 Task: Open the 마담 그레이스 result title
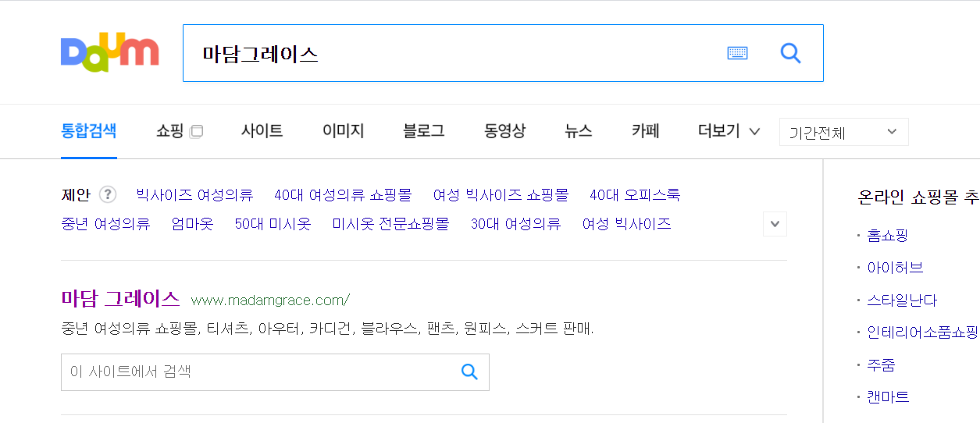(120, 299)
